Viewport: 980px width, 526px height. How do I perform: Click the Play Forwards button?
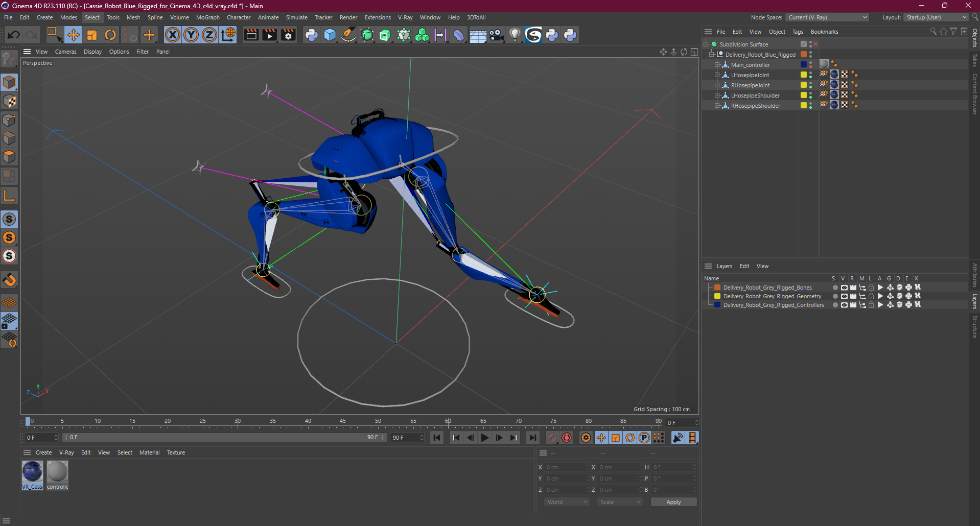click(485, 438)
